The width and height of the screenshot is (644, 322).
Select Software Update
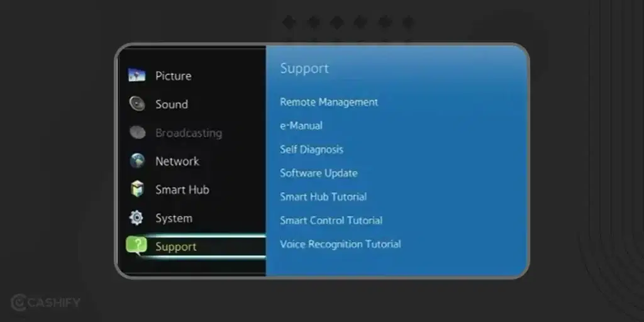(x=319, y=173)
